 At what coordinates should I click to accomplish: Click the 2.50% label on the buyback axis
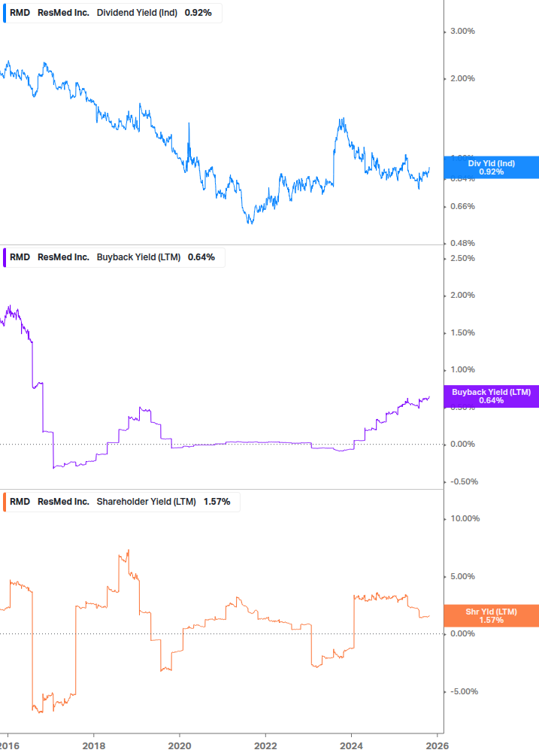pyautogui.click(x=462, y=258)
